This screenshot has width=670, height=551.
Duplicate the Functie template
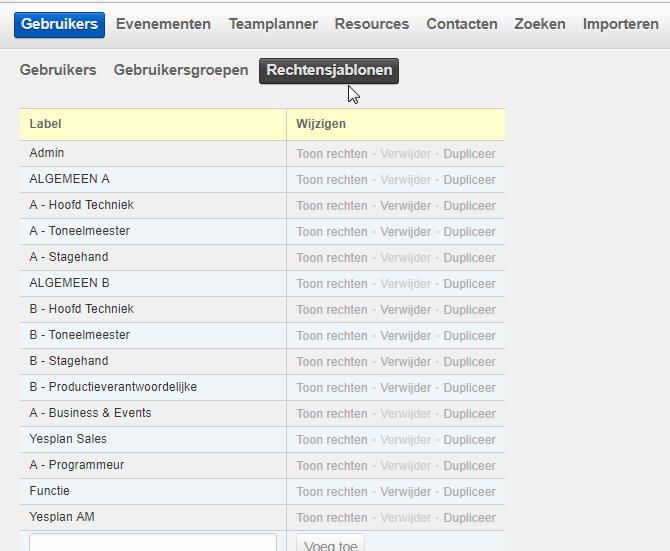469,492
